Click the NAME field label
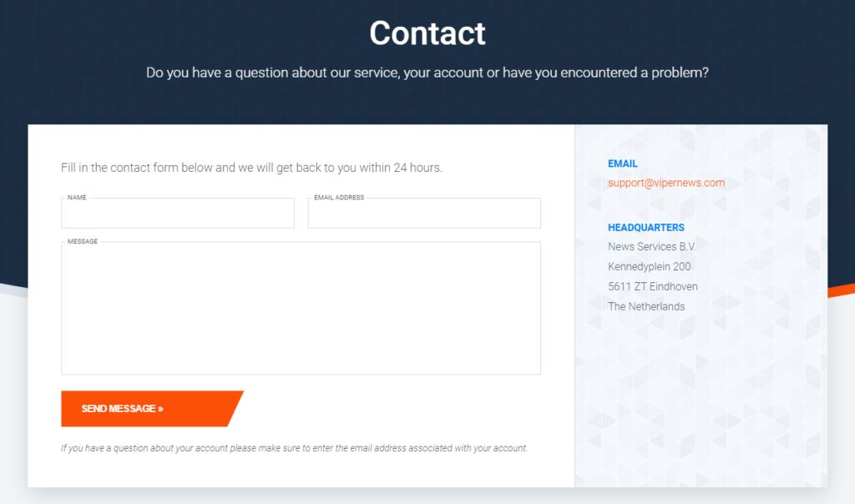 [x=77, y=197]
